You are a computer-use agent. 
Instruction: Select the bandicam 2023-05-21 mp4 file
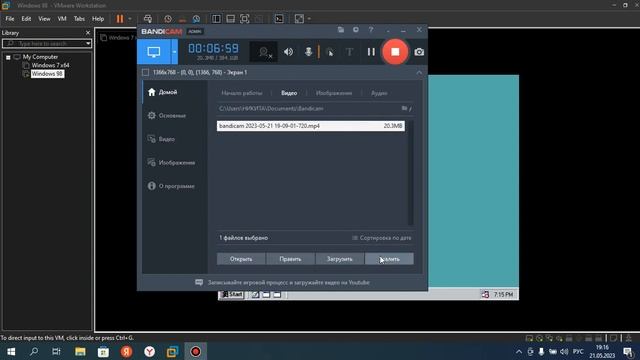click(311, 126)
